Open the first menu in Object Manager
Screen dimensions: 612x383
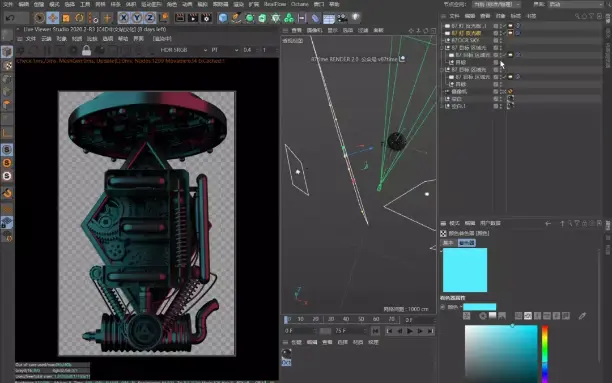[x=454, y=16]
